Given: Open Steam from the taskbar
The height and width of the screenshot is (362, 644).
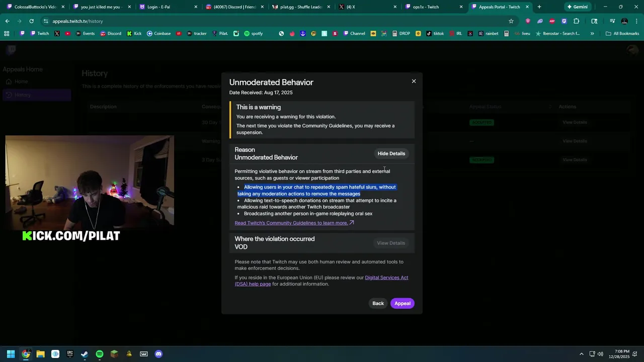Looking at the screenshot, I should pos(85,354).
